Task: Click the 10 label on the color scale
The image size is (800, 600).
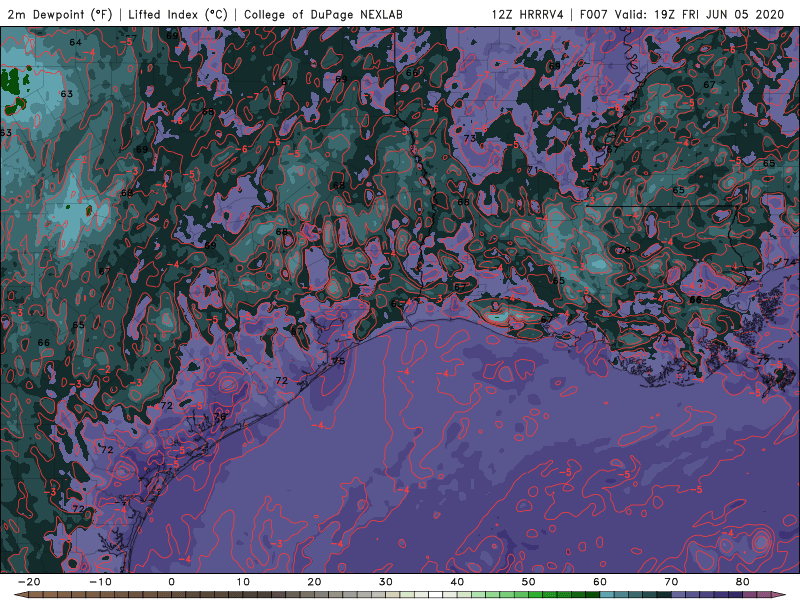Action: tap(243, 582)
